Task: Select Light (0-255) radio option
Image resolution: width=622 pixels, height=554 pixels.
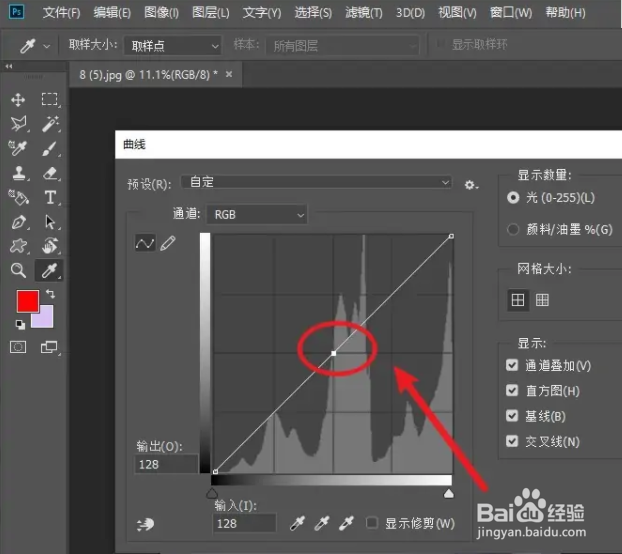Action: (x=513, y=197)
